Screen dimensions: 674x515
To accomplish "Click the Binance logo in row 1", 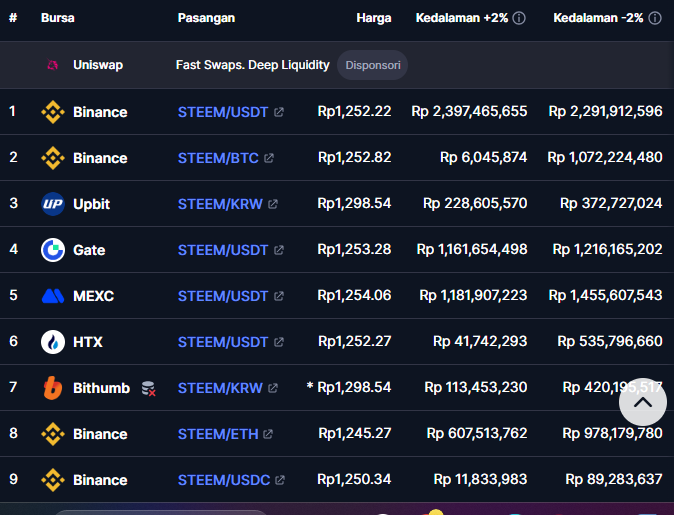I will pyautogui.click(x=53, y=112).
